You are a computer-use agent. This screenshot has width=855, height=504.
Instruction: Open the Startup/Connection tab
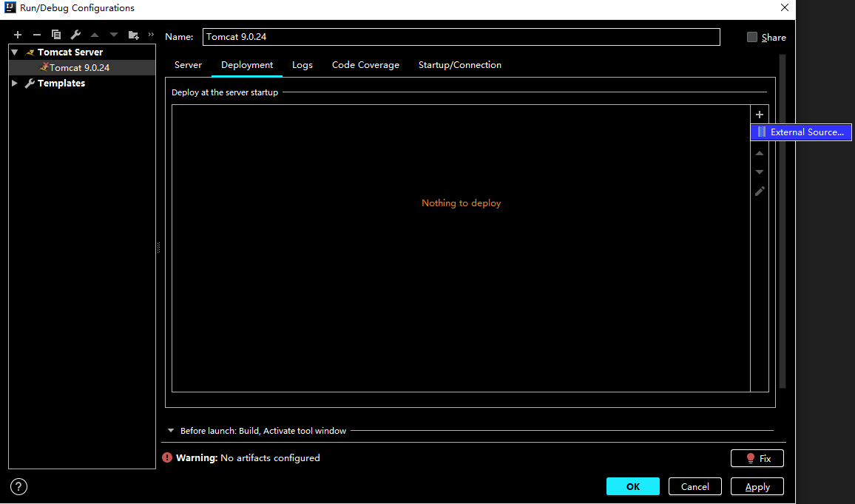point(459,65)
